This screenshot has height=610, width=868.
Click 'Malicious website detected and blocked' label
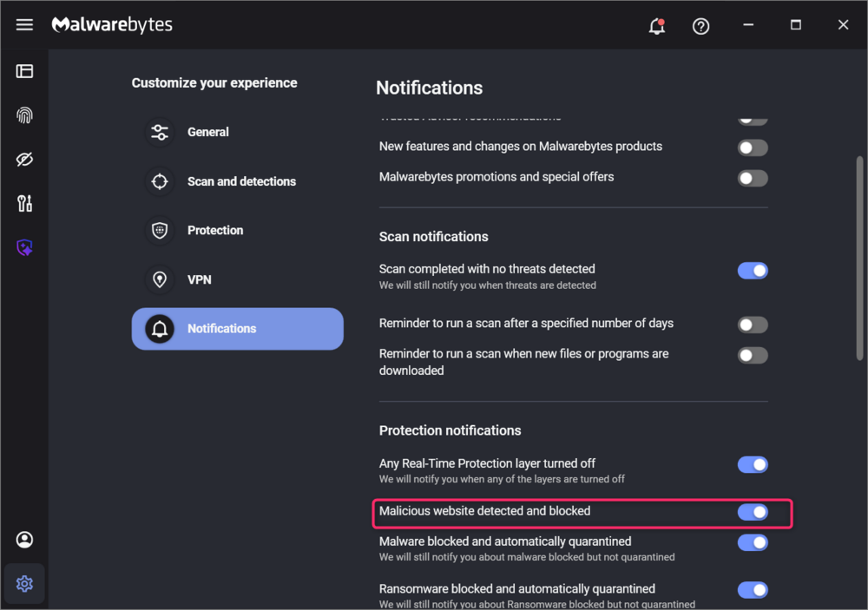click(x=484, y=511)
